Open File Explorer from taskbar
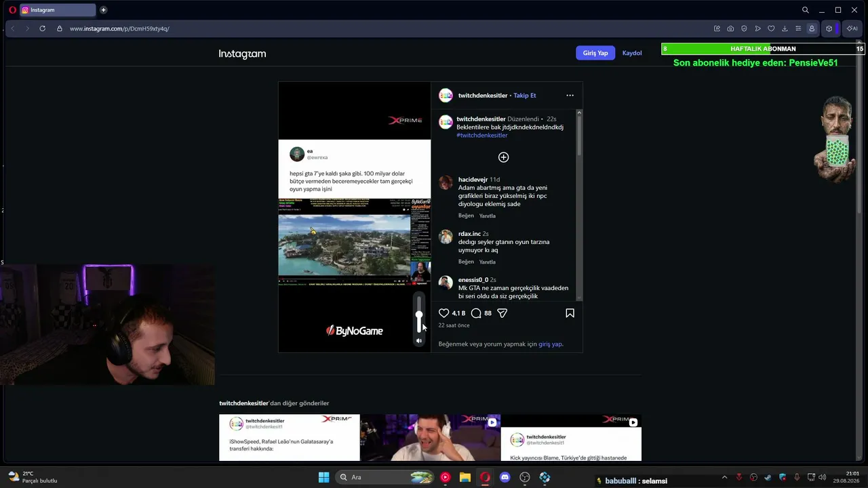The height and width of the screenshot is (488, 868). [465, 477]
